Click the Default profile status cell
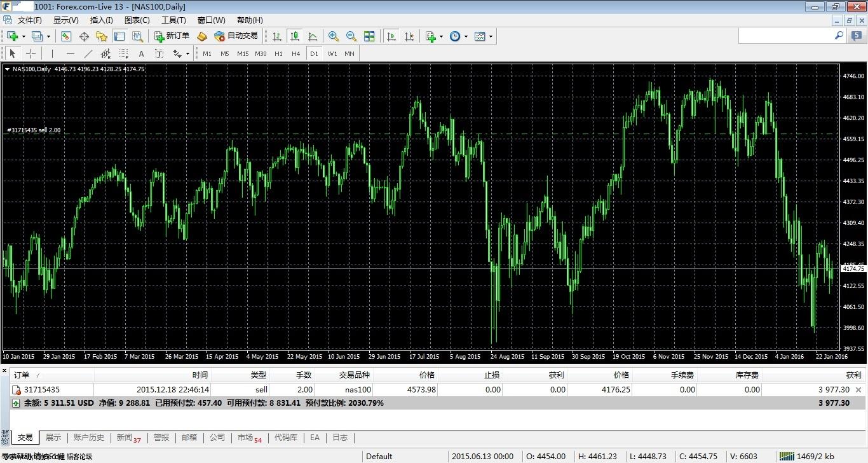This screenshot has width=868, height=463. click(404, 456)
